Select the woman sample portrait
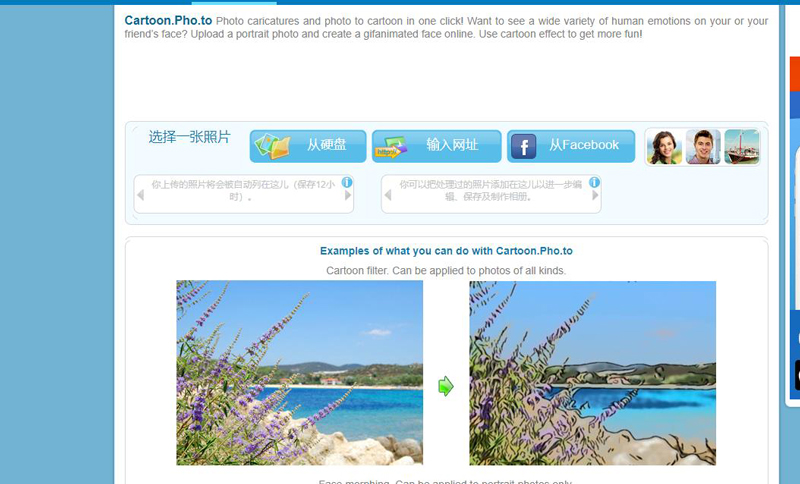Viewport: 800px width, 484px height. coord(664,147)
